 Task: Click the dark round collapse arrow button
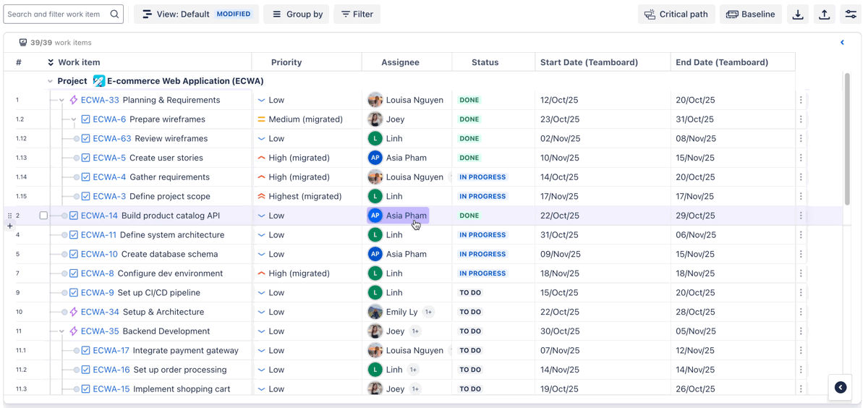coord(841,388)
